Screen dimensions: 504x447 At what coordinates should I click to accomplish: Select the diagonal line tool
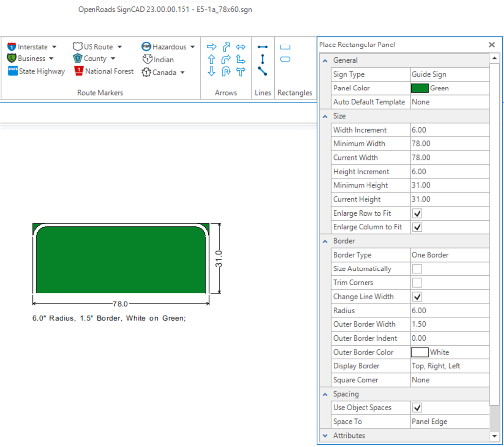[262, 71]
